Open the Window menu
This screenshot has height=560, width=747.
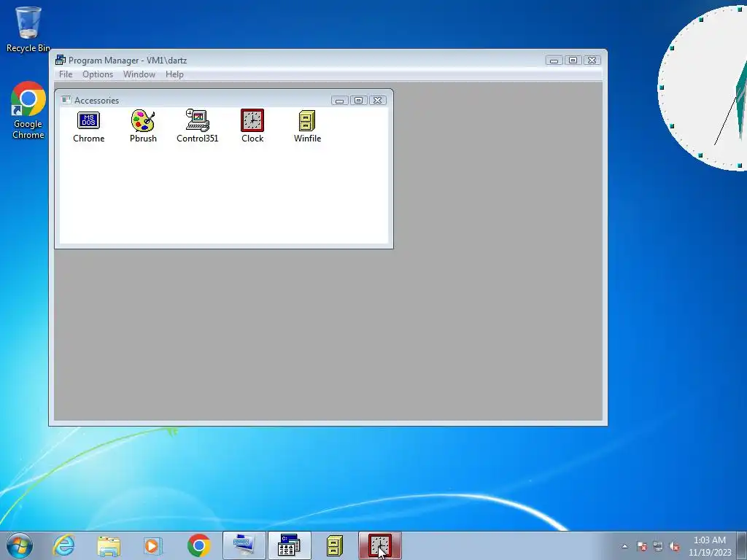[139, 74]
